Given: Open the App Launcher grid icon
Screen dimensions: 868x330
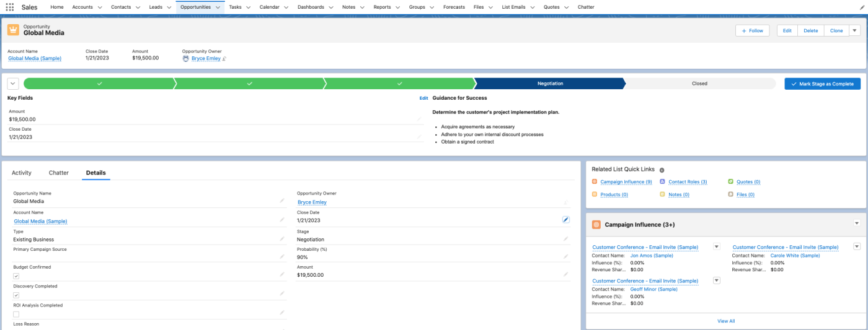Looking at the screenshot, I should [x=10, y=7].
